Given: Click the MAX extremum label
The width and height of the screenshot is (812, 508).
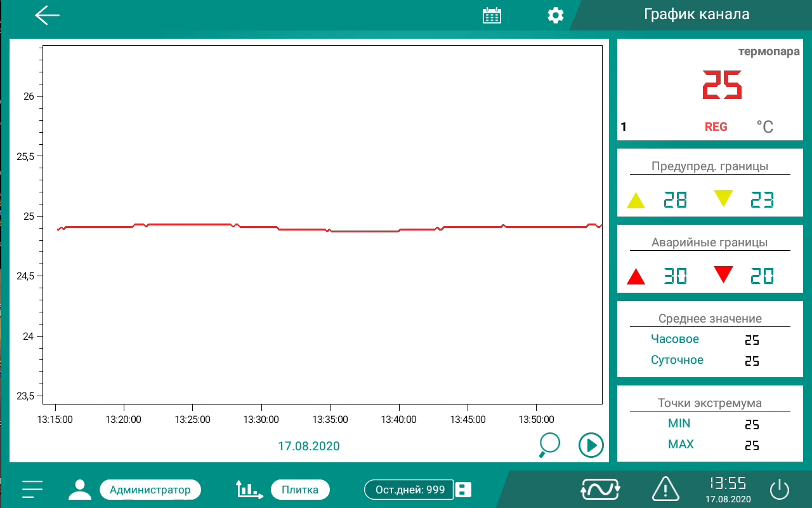Looking at the screenshot, I should click(x=681, y=444).
